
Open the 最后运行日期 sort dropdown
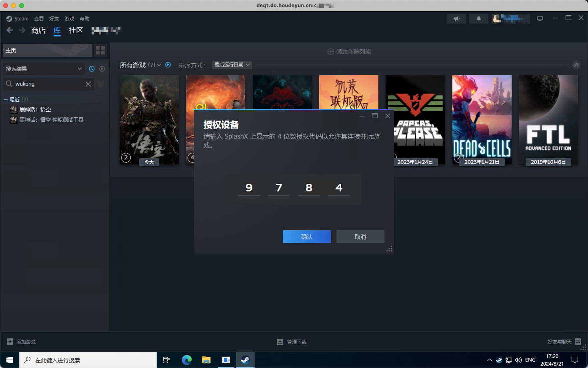click(x=232, y=65)
